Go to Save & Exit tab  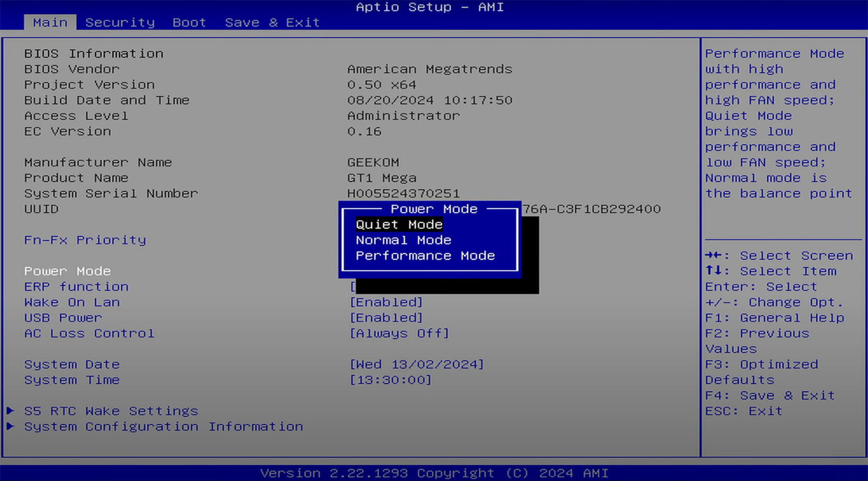pos(272,23)
